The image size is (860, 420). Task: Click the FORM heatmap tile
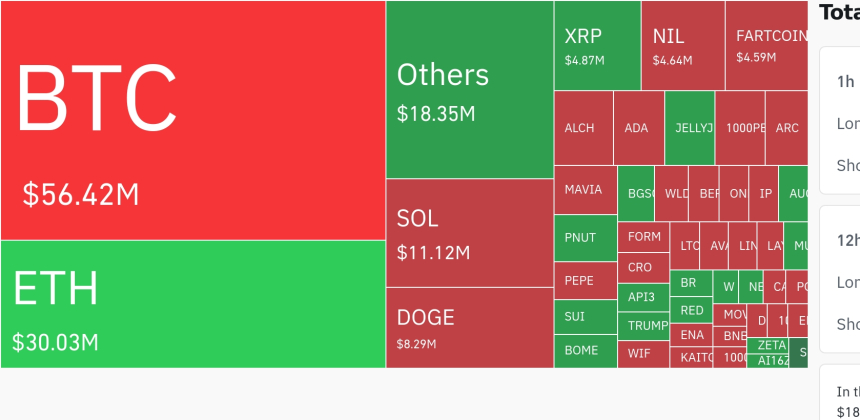coord(643,237)
